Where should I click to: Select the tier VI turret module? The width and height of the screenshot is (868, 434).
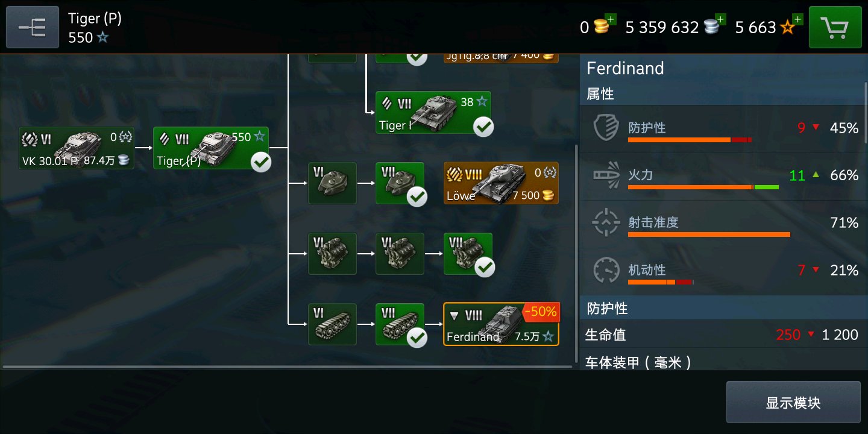(x=332, y=183)
